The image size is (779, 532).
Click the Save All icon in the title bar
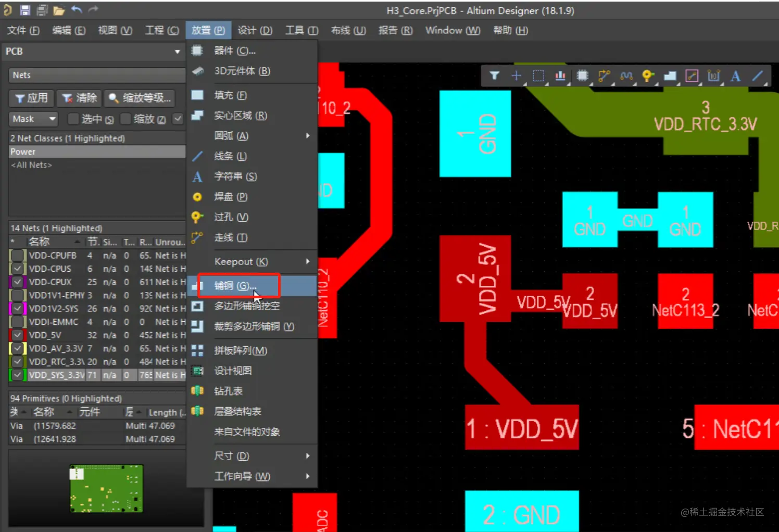point(42,10)
